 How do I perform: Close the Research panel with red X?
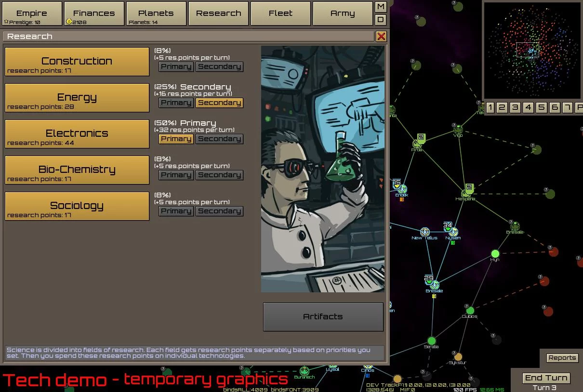[x=381, y=36]
